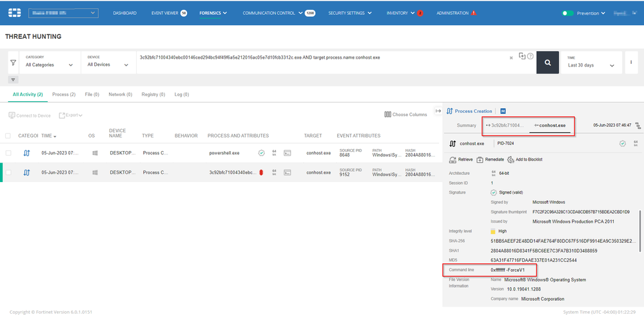Open the organization selector dropdown
Viewport: 644px width, 315px height.
point(63,13)
